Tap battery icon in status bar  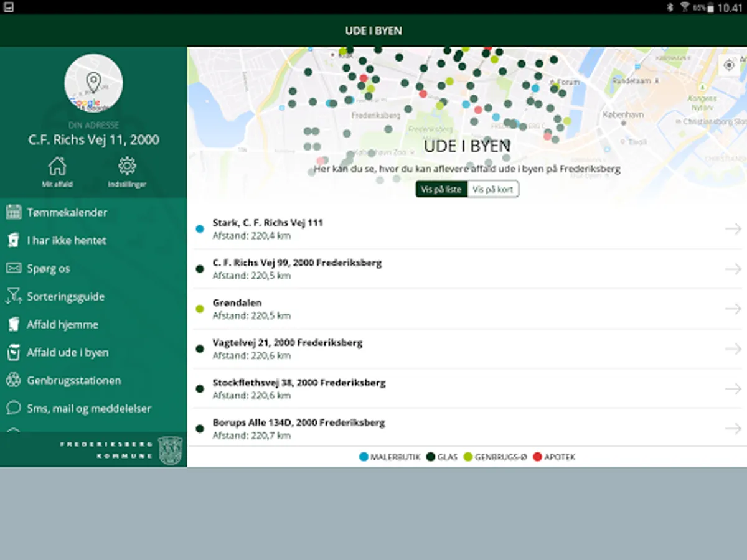click(x=710, y=7)
